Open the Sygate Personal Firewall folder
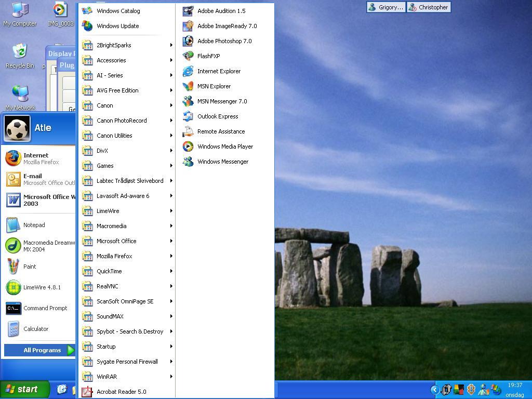The width and height of the screenshot is (532, 399). click(x=127, y=362)
